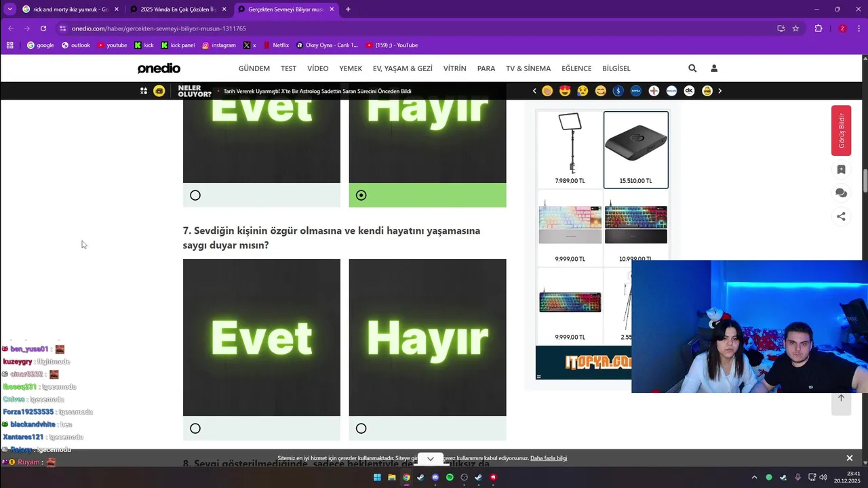Click the 15.510,00 TL product ad
This screenshot has height=488, width=868.
[x=636, y=150]
